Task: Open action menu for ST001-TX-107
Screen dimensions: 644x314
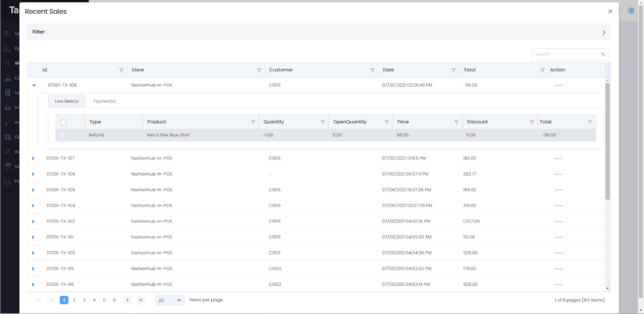Action: (x=558, y=159)
